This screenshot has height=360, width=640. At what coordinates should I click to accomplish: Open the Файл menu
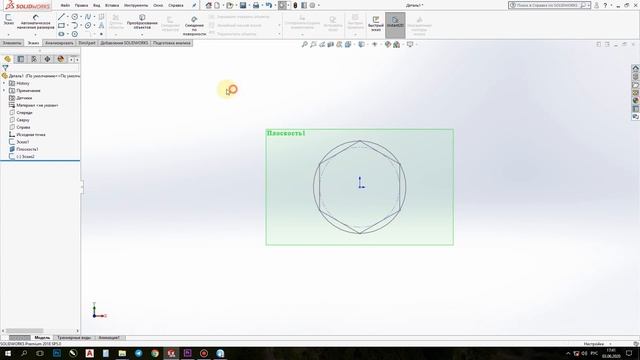[65, 5]
